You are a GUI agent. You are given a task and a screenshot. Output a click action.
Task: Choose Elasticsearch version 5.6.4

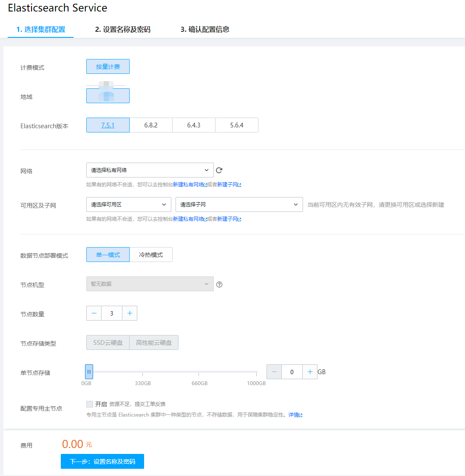(x=237, y=125)
